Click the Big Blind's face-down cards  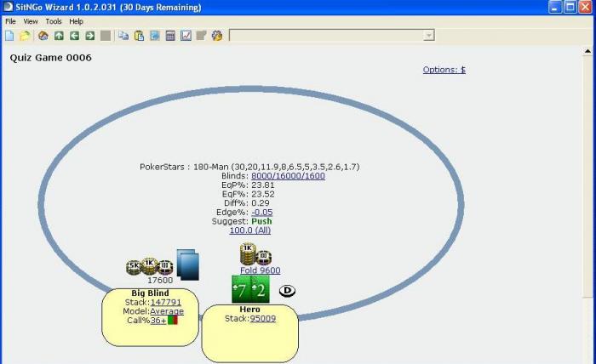coord(188,265)
